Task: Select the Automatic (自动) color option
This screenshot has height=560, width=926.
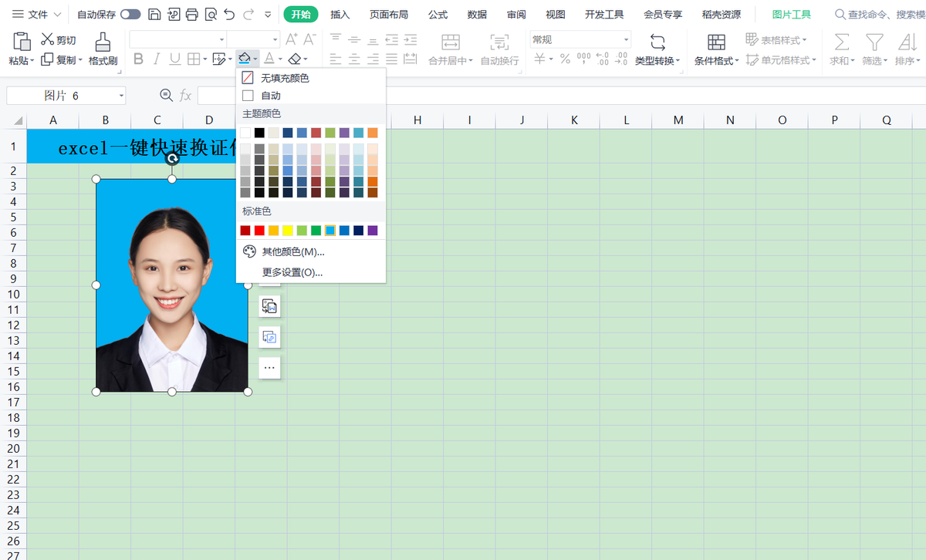Action: pyautogui.click(x=270, y=96)
